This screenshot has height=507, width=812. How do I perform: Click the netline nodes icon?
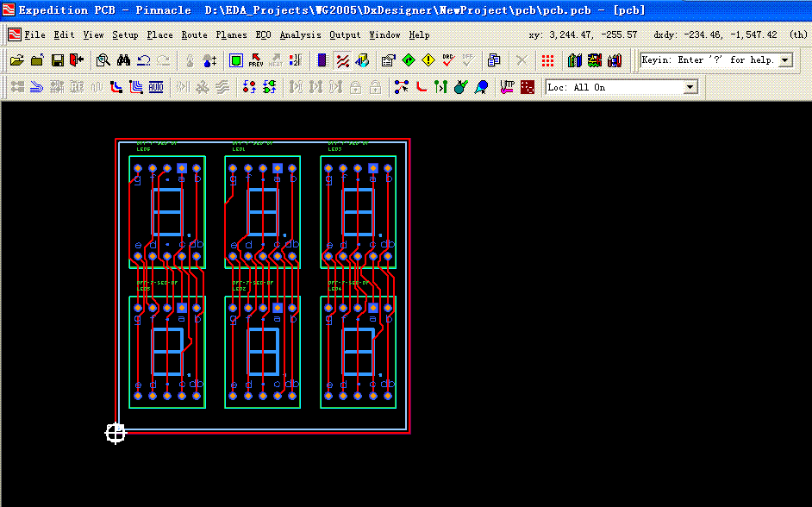[402, 87]
